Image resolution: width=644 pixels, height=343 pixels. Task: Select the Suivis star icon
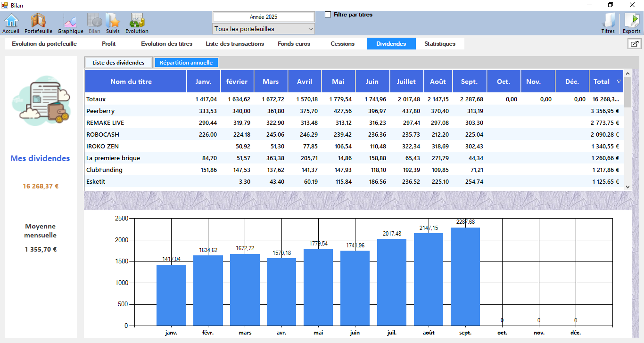[113, 23]
